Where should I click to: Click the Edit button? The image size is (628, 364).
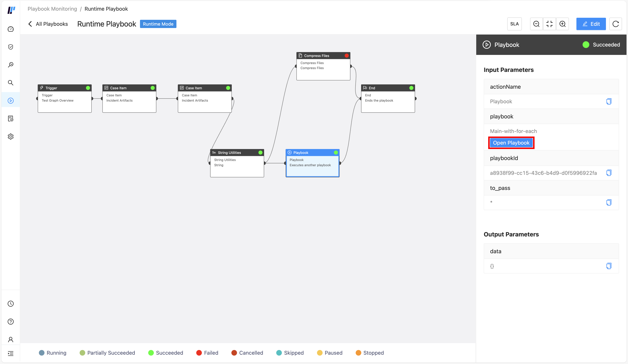[591, 24]
